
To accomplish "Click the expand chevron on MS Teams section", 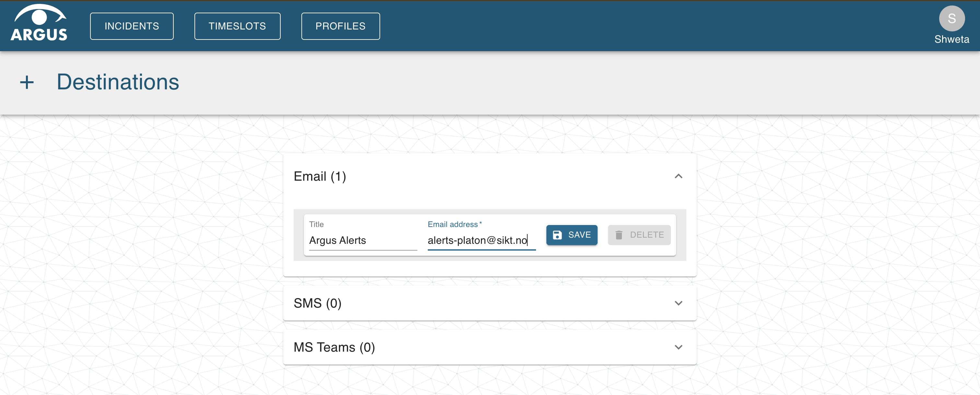I will [679, 347].
